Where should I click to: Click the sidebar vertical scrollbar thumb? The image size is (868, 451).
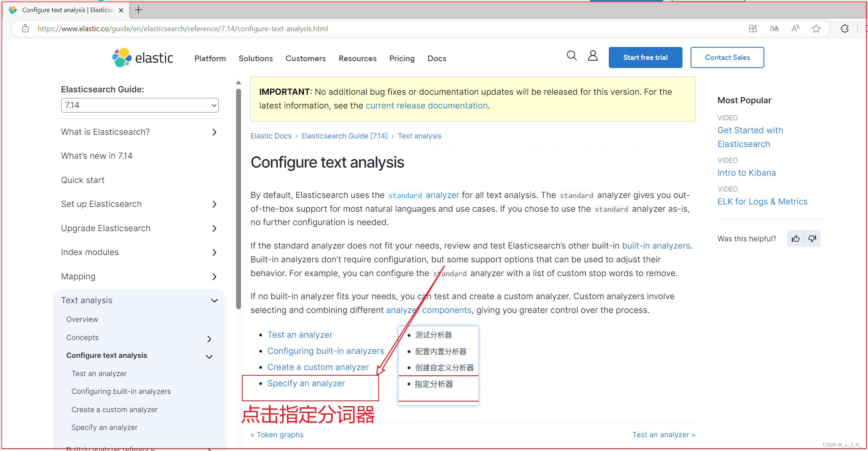click(239, 198)
